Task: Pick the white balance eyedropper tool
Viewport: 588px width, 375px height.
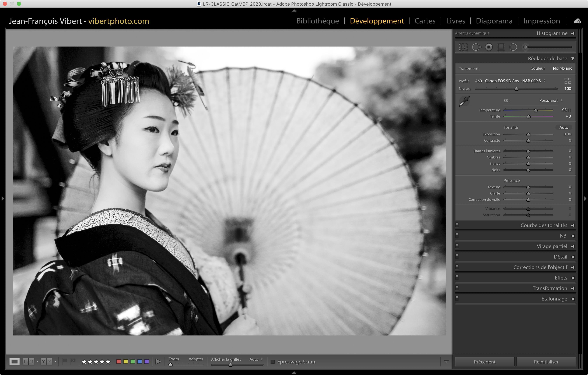Action: click(464, 101)
